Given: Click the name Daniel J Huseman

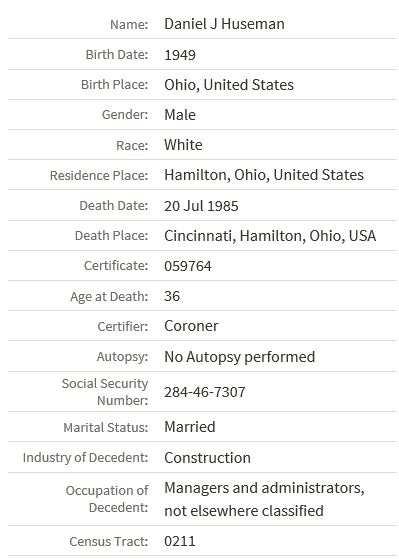Looking at the screenshot, I should (x=224, y=24).
